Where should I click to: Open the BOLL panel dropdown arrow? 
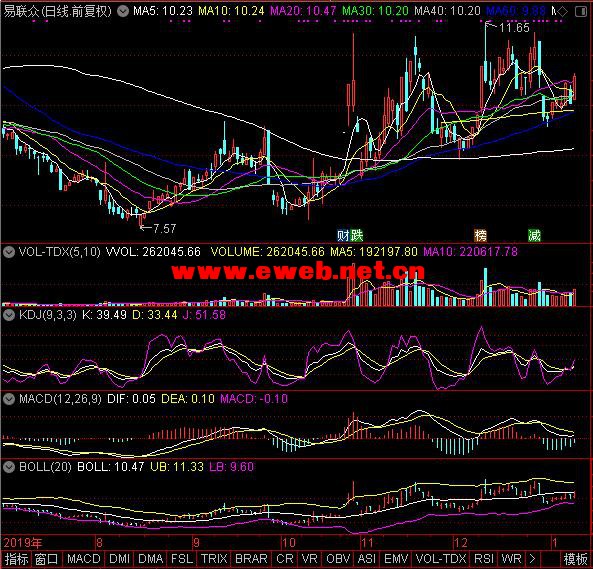click(9, 467)
